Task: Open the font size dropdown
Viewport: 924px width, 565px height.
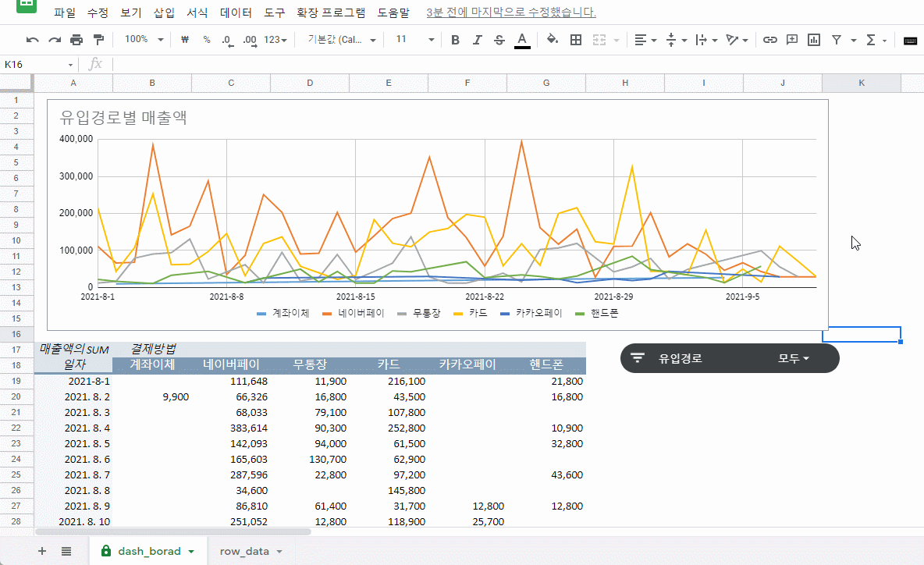Action: click(415, 40)
